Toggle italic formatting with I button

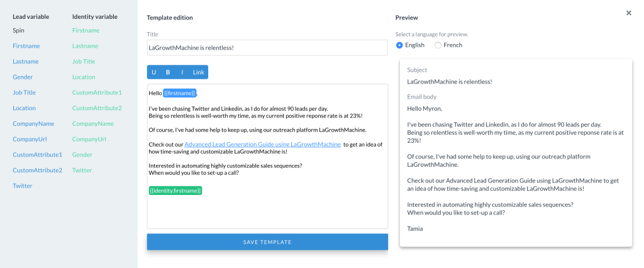point(182,72)
